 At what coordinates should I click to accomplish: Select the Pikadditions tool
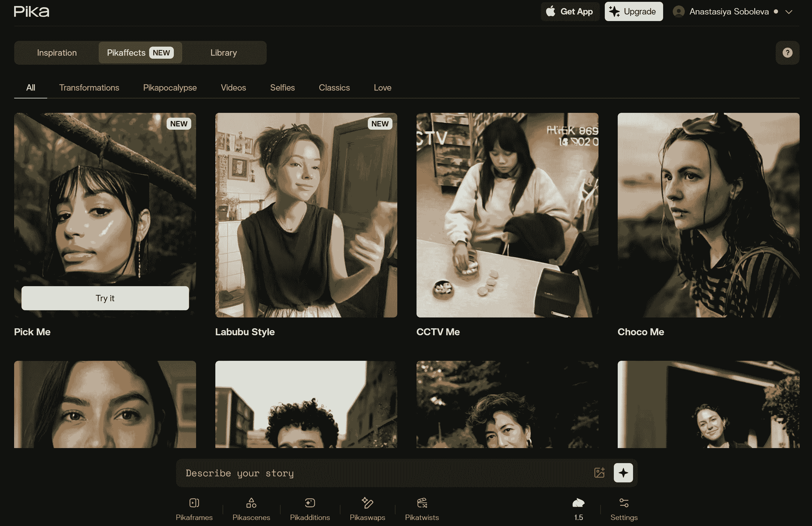[x=309, y=509]
